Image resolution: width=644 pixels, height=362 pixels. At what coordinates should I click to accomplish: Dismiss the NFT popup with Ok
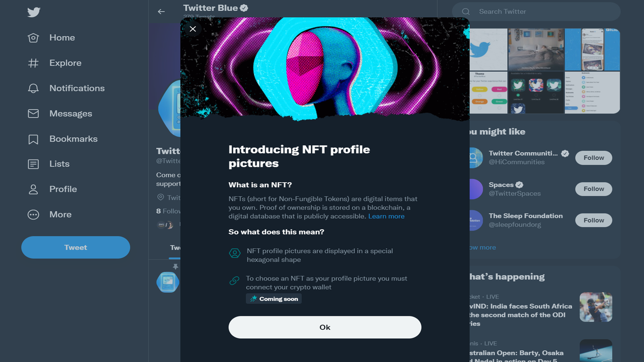coord(325,327)
